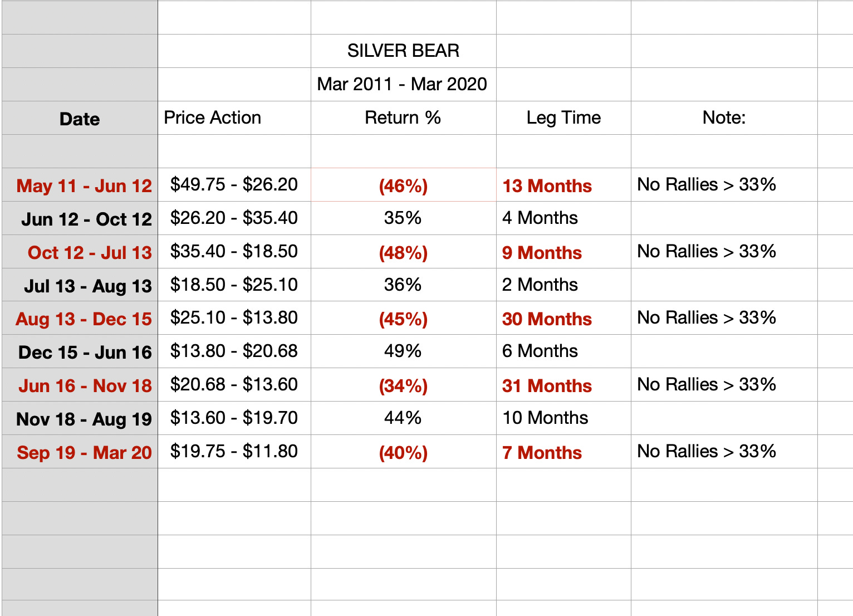
Task: Select the Price Action header cell
Action: (234, 118)
